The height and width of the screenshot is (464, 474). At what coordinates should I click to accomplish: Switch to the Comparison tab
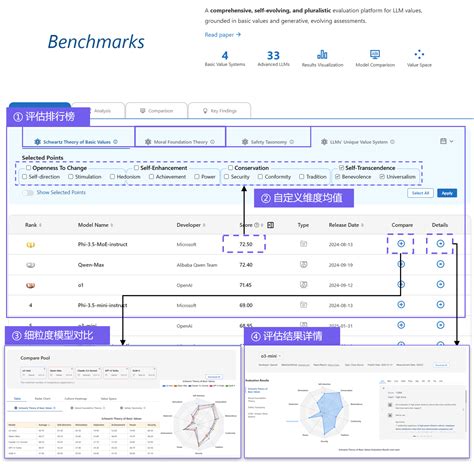(157, 111)
